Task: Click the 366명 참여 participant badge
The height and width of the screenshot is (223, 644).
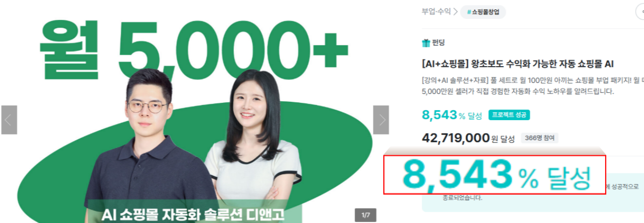Action: tap(539, 138)
